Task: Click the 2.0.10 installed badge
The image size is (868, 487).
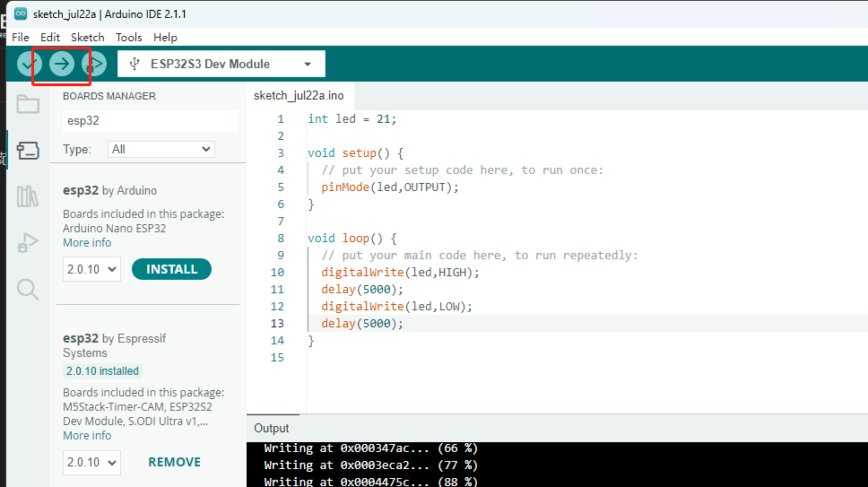Action: (102, 371)
